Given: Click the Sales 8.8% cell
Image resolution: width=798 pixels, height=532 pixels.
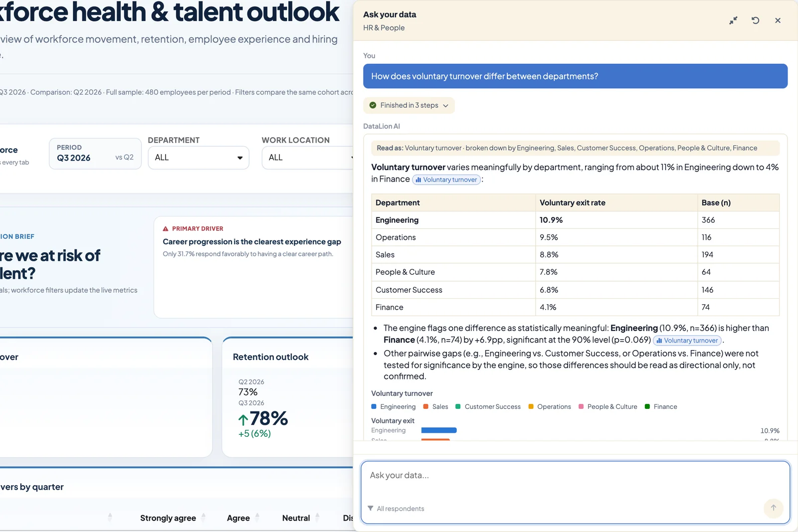Looking at the screenshot, I should click(616, 255).
